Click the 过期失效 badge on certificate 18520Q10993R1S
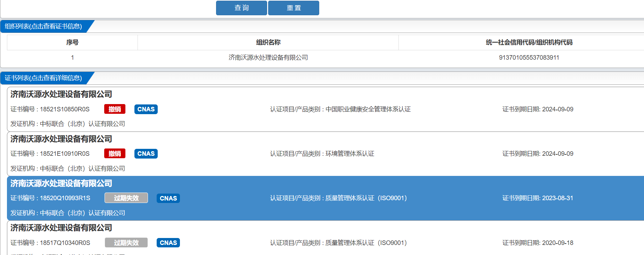644x255 pixels. point(126,198)
